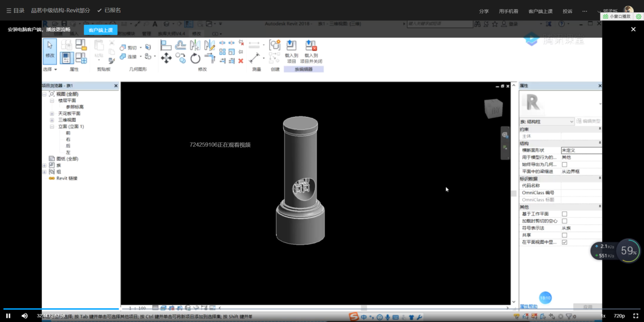Click the red Delete X icon
Image resolution: width=644 pixels, height=322 pixels.
coord(241,61)
